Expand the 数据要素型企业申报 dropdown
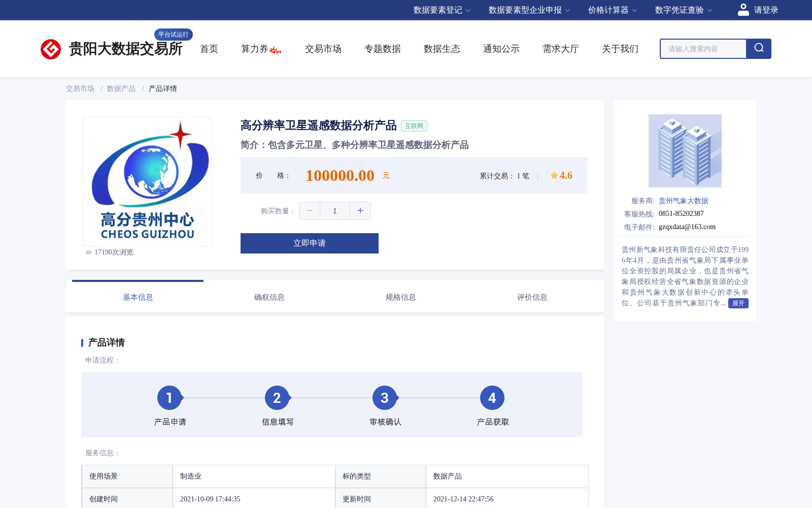This screenshot has height=508, width=812. (529, 10)
